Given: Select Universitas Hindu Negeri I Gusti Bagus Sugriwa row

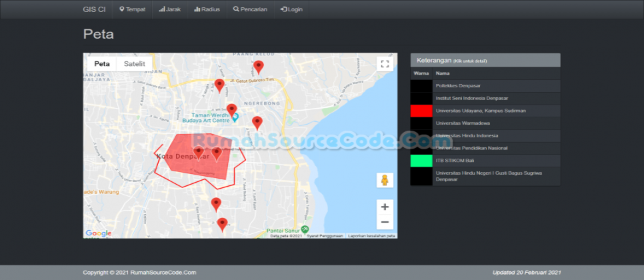Looking at the screenshot, I should click(x=485, y=176).
